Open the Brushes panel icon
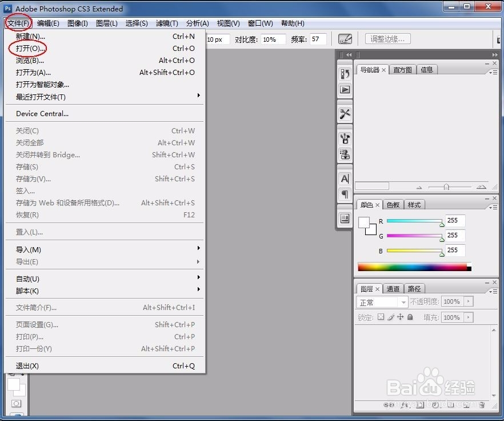504x421 pixels. (345, 138)
